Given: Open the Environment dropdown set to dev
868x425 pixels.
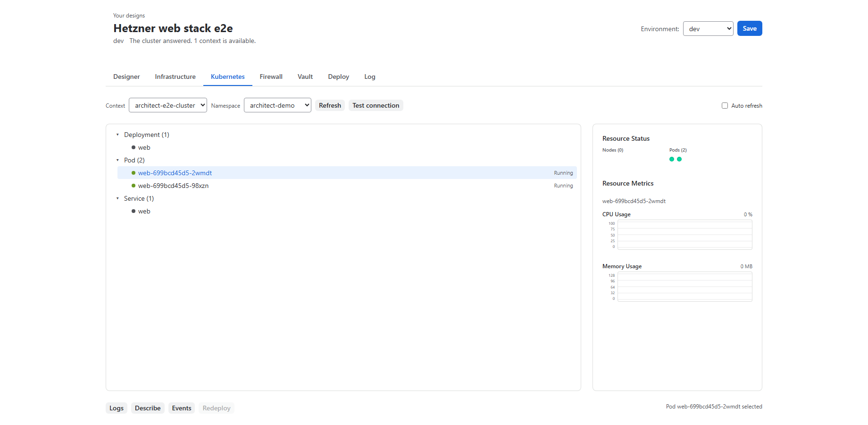Looking at the screenshot, I should tap(708, 29).
